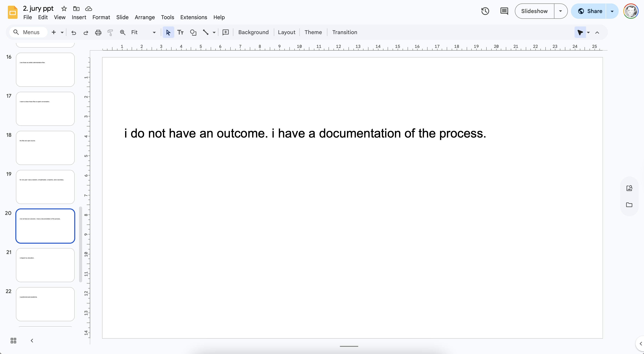Open the Arrange menu

click(144, 17)
